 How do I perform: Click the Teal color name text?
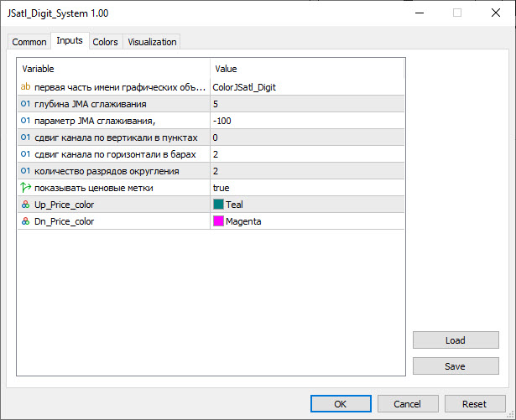[x=234, y=205]
